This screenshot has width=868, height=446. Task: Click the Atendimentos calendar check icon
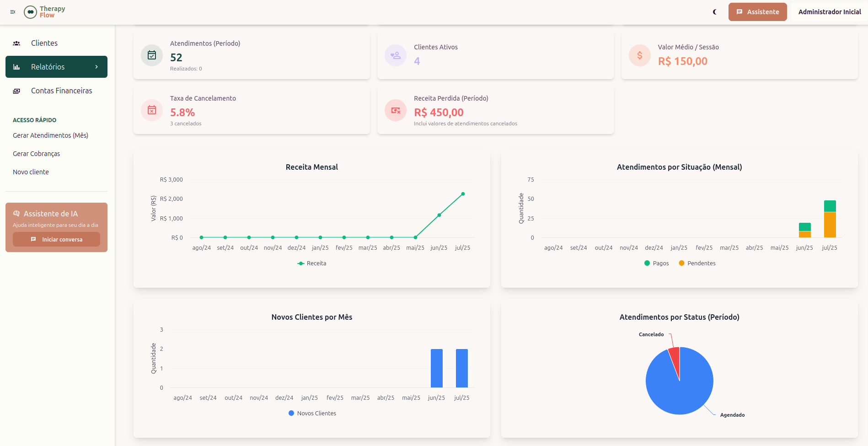[x=152, y=55]
